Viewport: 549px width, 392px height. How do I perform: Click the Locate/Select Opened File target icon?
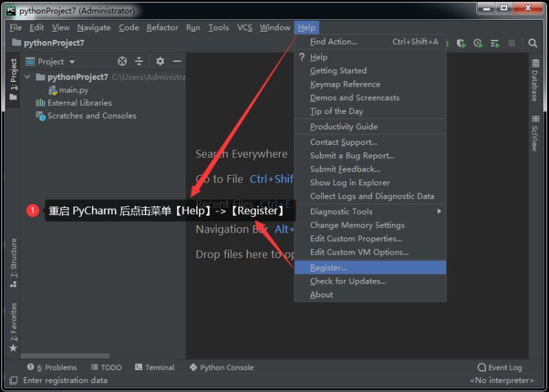point(122,61)
